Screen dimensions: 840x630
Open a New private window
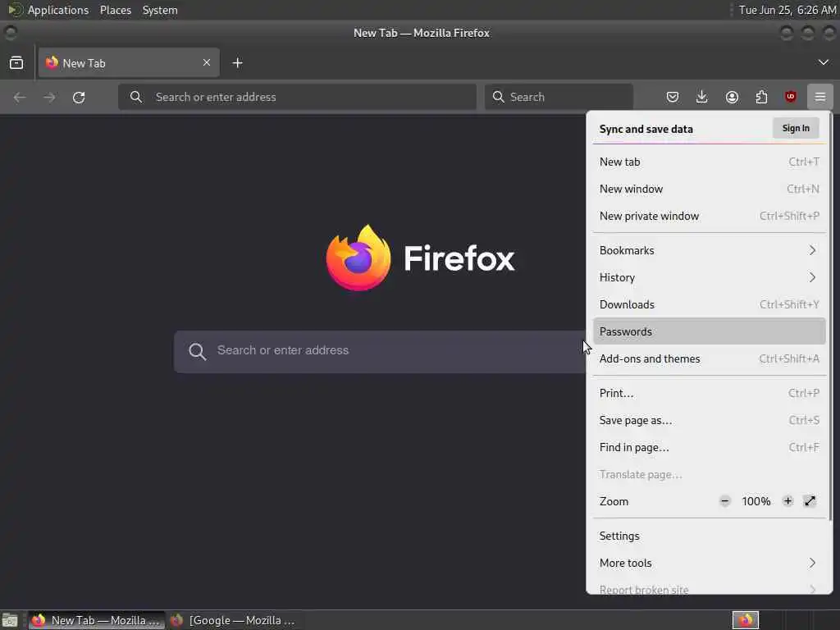710,216
